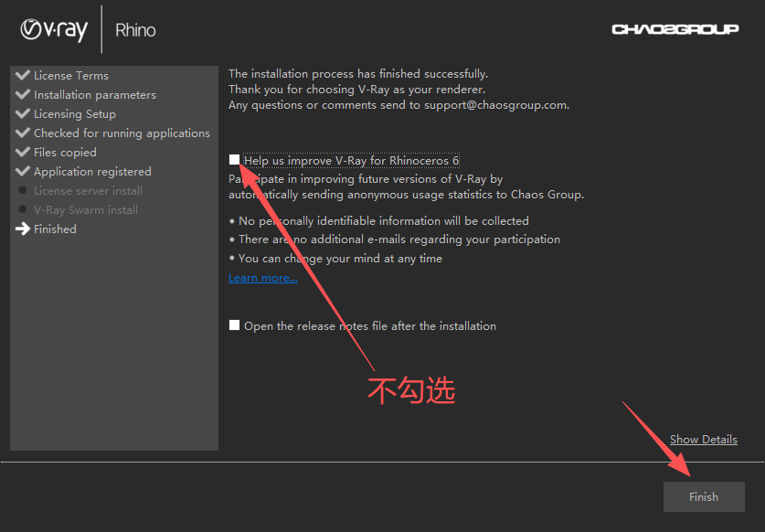This screenshot has height=532, width=765.
Task: Select the License server install step
Action: 88,191
